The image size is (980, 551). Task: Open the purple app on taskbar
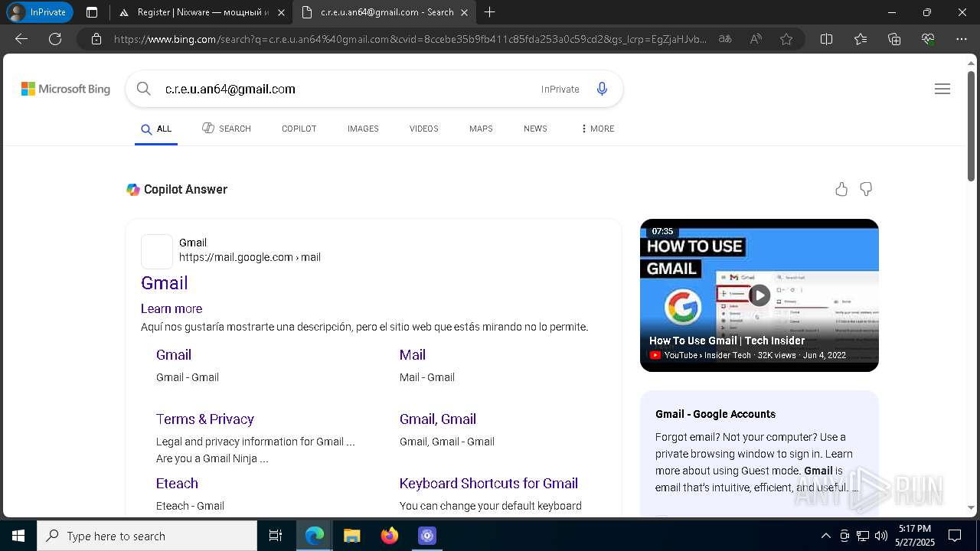427,536
